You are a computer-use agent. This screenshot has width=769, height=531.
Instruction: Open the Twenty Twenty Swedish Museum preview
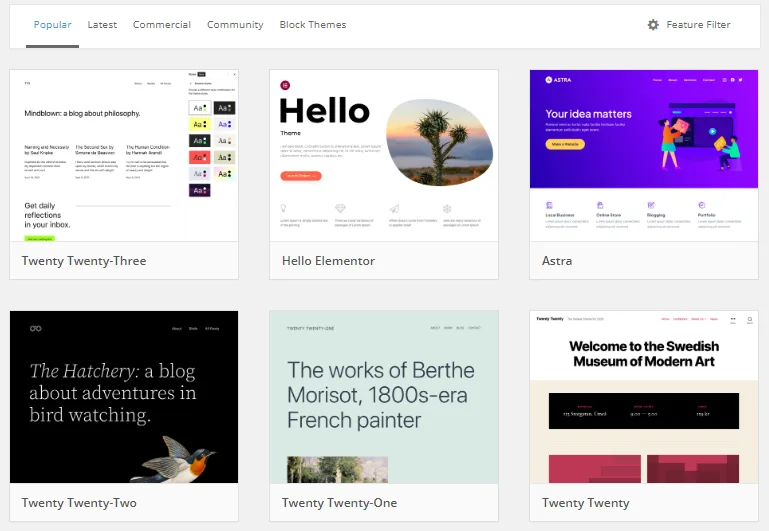[644, 397]
